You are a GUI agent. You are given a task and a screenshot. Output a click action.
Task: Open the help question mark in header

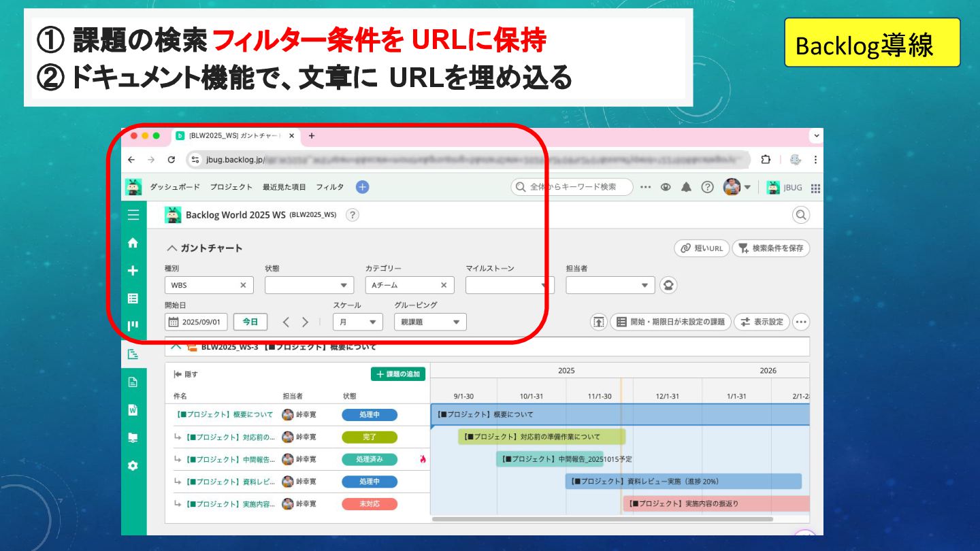click(707, 187)
